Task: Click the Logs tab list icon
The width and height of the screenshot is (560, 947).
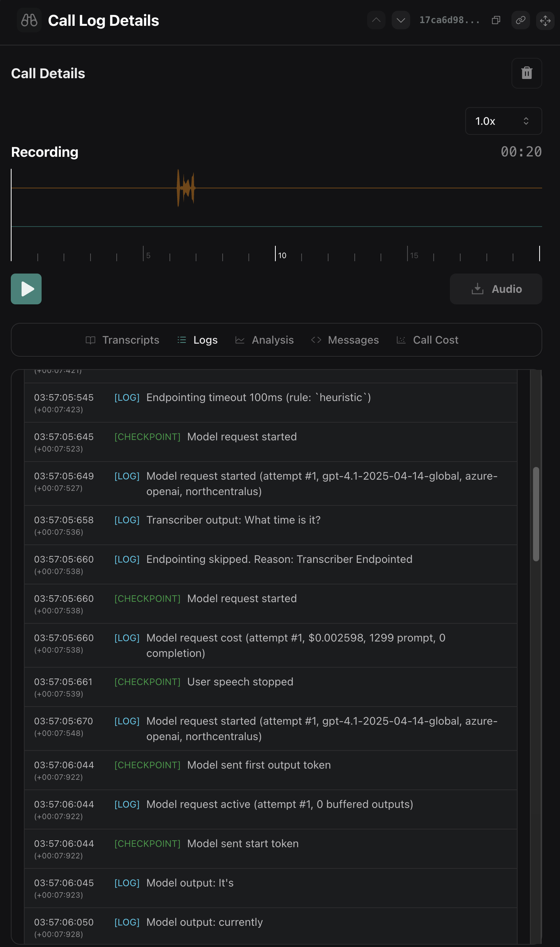Action: click(x=182, y=340)
